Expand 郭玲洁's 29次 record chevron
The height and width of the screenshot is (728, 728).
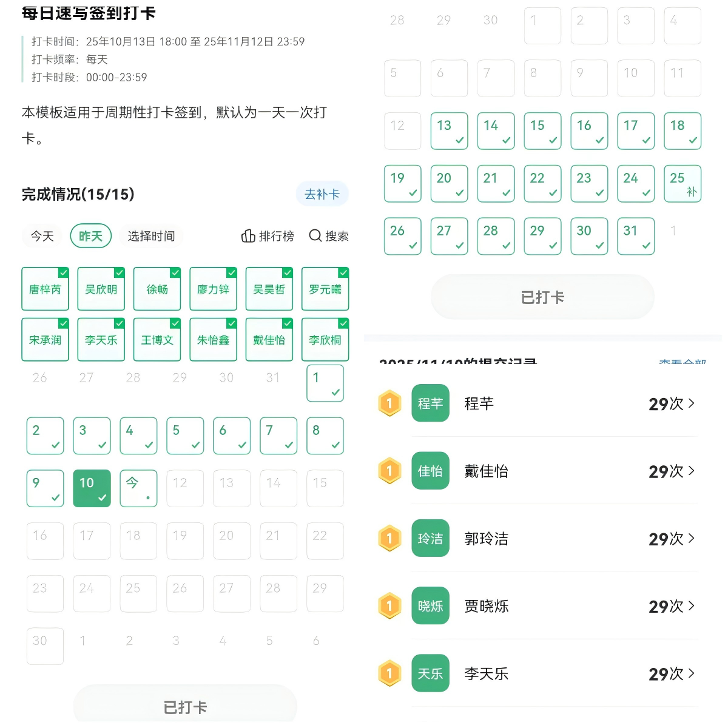[x=692, y=538]
